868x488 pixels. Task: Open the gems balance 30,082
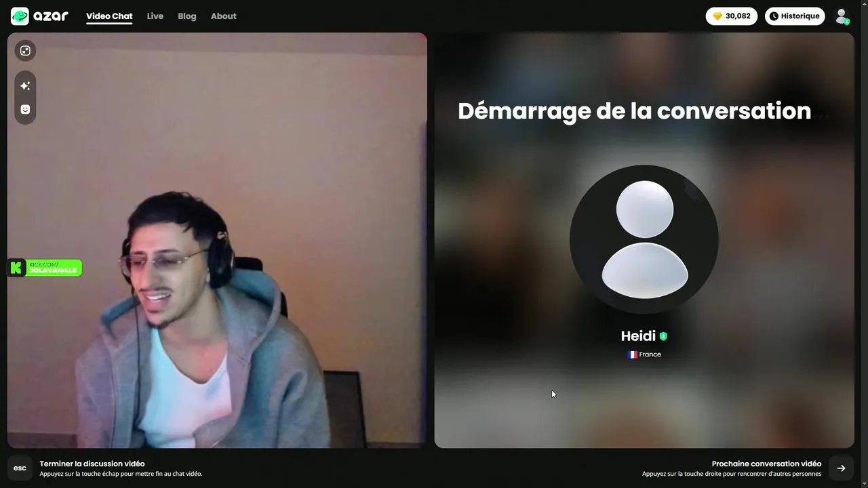coord(732,16)
